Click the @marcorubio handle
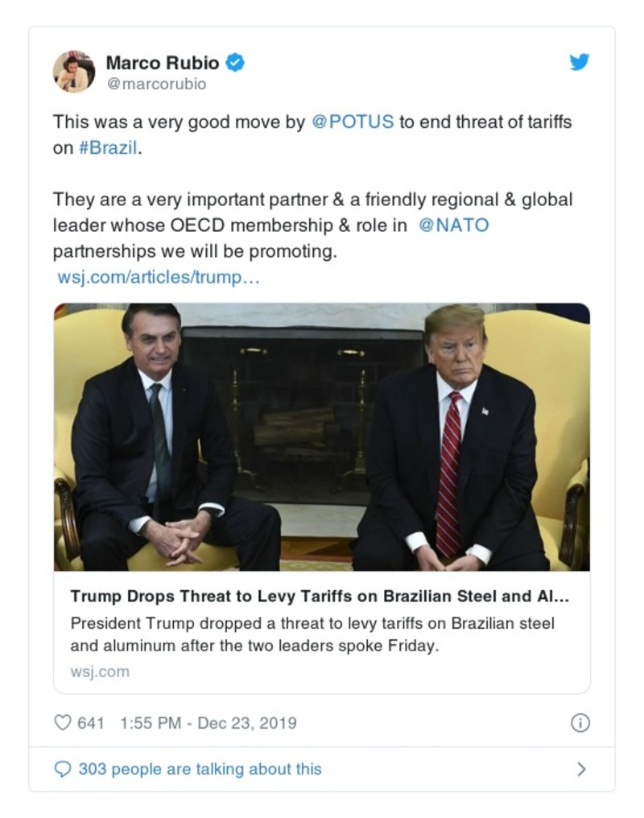644x818 pixels. point(155,83)
